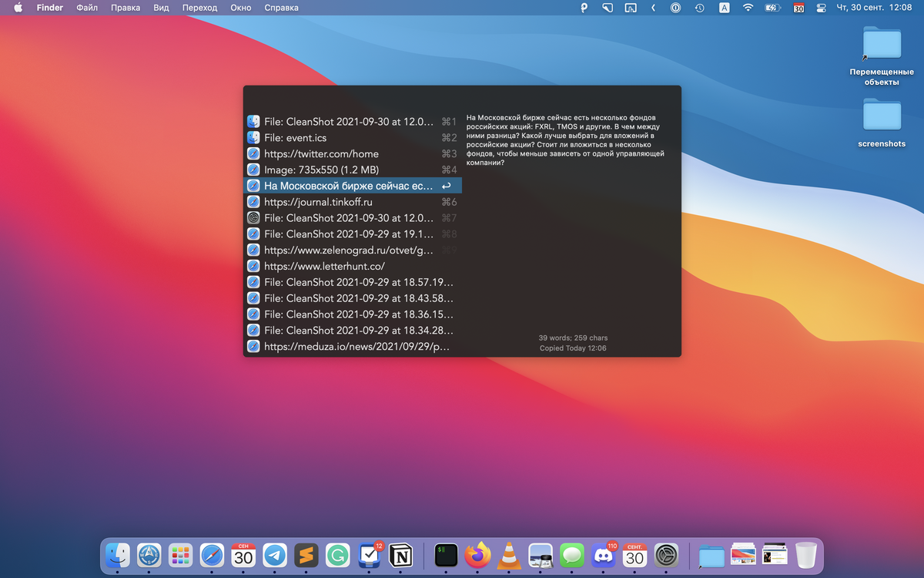924x578 pixels.
Task: Click the 1Password menu bar icon
Action: point(675,8)
